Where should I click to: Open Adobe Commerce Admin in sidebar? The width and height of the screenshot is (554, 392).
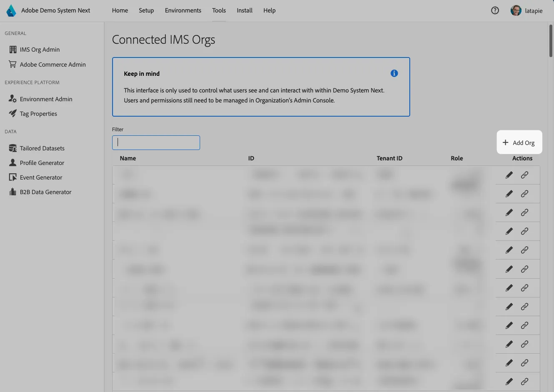[x=48, y=65]
